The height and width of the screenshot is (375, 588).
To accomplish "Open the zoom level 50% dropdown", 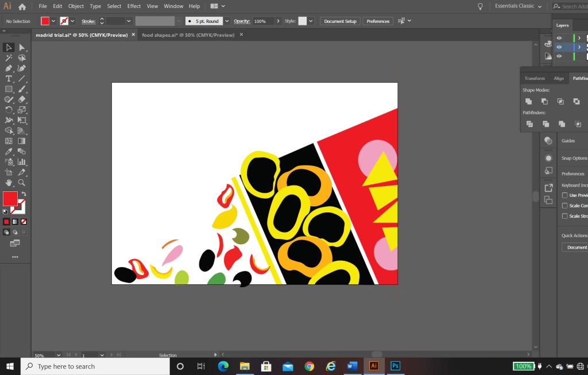I will [59, 355].
